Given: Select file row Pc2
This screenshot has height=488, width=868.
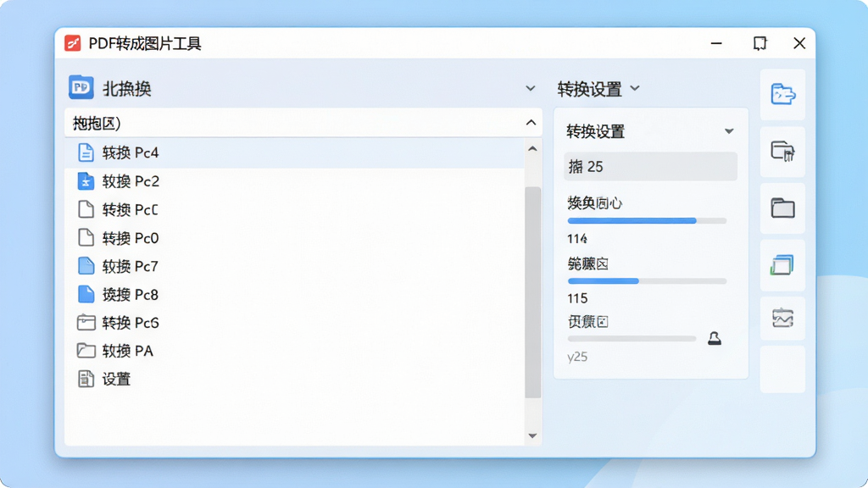Looking at the screenshot, I should point(294,181).
